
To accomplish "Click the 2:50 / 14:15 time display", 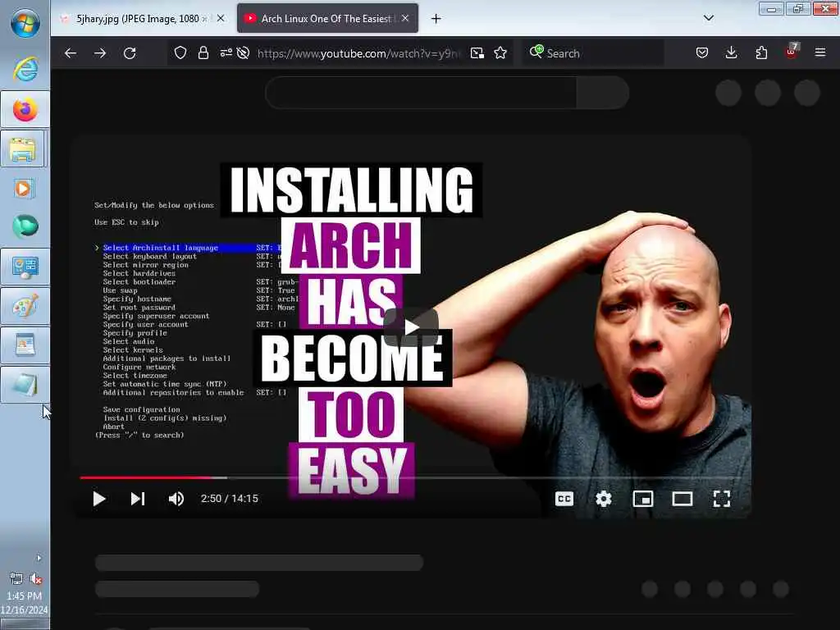I will pos(230,499).
